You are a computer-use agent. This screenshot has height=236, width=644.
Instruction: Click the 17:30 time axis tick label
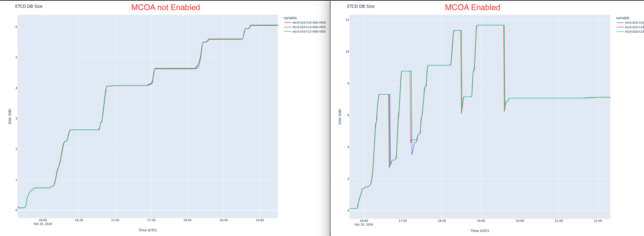(151, 220)
